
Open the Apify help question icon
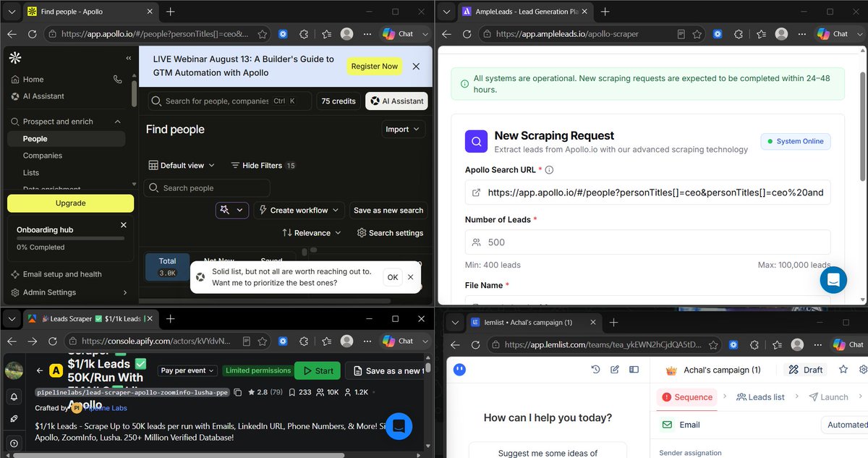(x=14, y=443)
